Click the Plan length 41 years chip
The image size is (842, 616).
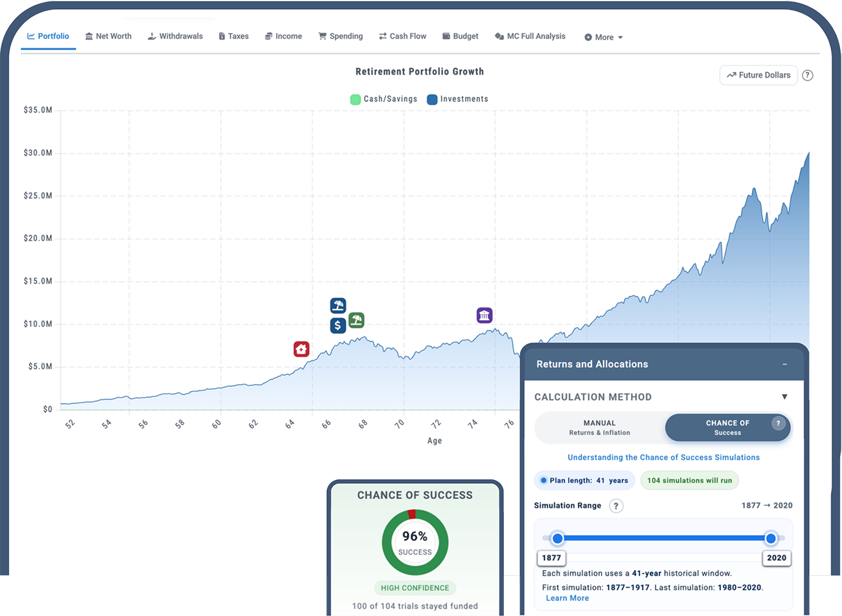pos(584,481)
